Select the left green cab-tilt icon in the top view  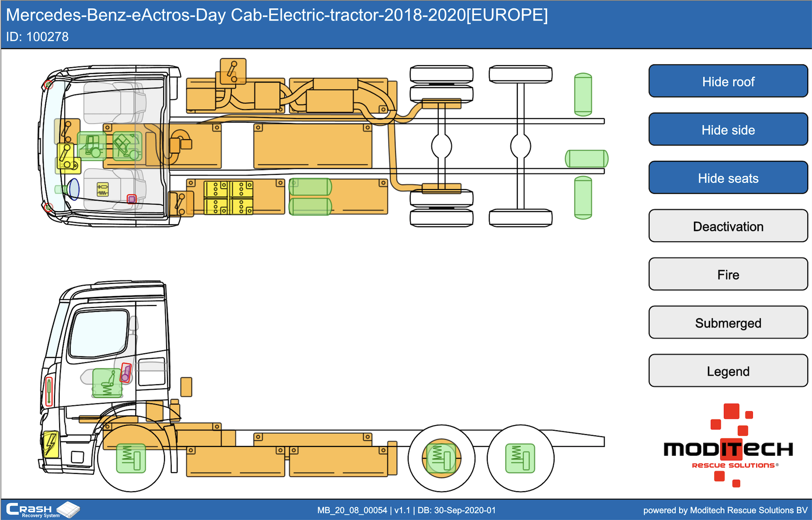92,146
